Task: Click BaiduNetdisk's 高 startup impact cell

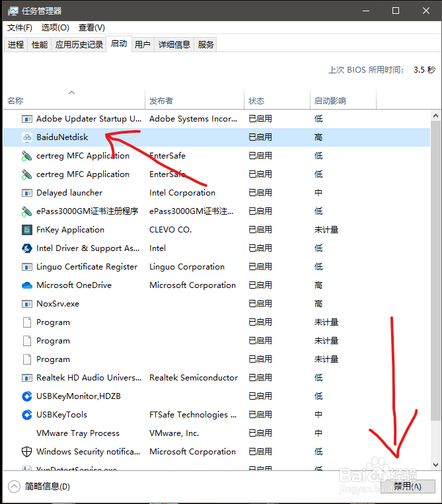Action: tap(318, 137)
